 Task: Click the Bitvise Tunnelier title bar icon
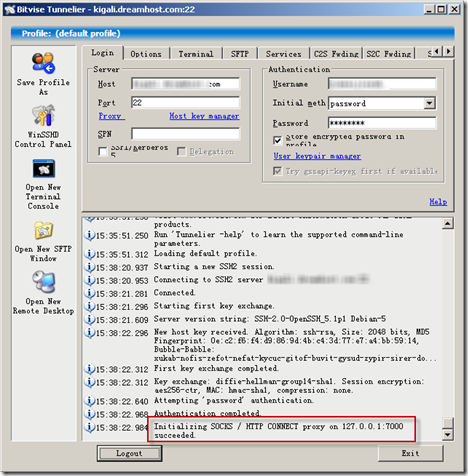click(x=10, y=9)
